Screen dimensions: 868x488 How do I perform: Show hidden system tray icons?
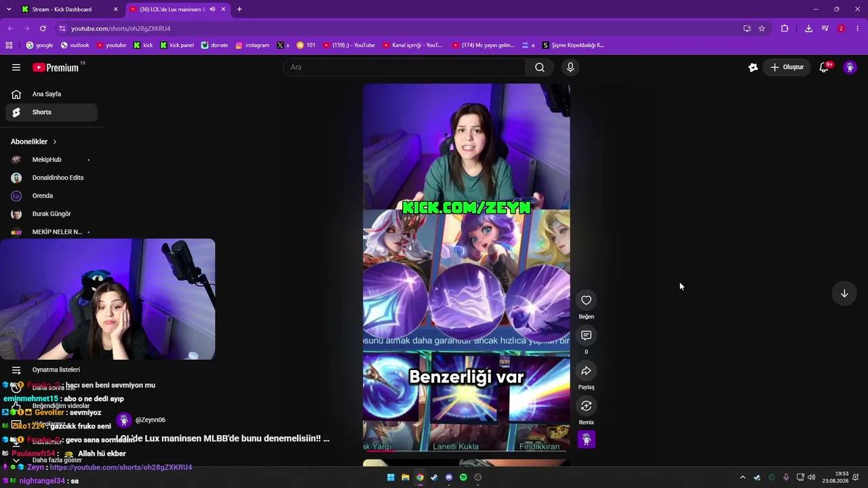point(743,477)
